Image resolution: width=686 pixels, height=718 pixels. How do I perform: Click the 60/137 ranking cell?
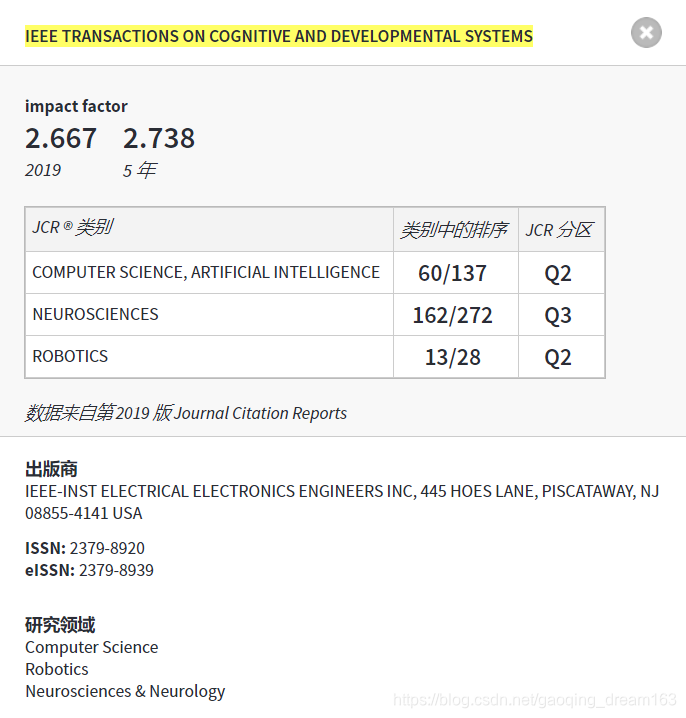pos(456,273)
